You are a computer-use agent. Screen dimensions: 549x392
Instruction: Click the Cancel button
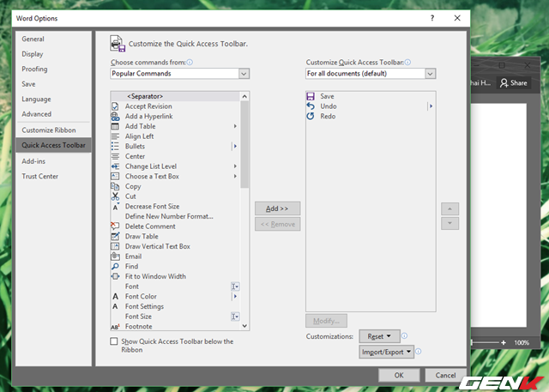[x=445, y=375]
